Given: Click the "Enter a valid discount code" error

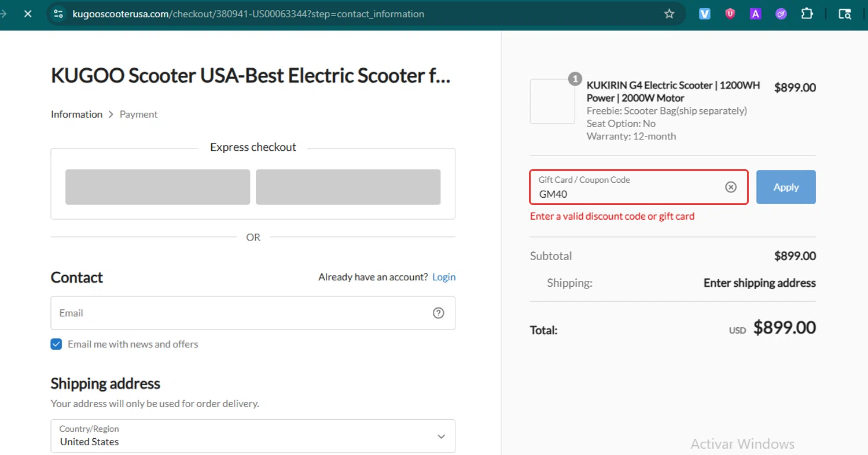Looking at the screenshot, I should pos(612,216).
